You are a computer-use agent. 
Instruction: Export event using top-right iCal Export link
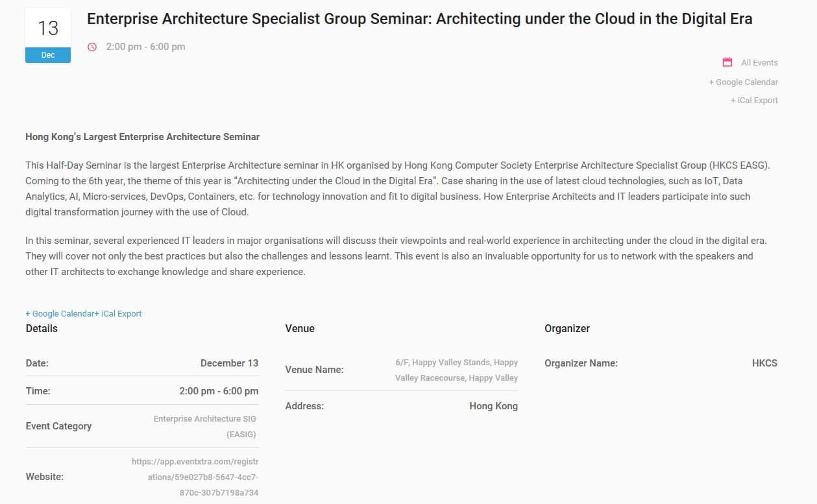coord(754,101)
